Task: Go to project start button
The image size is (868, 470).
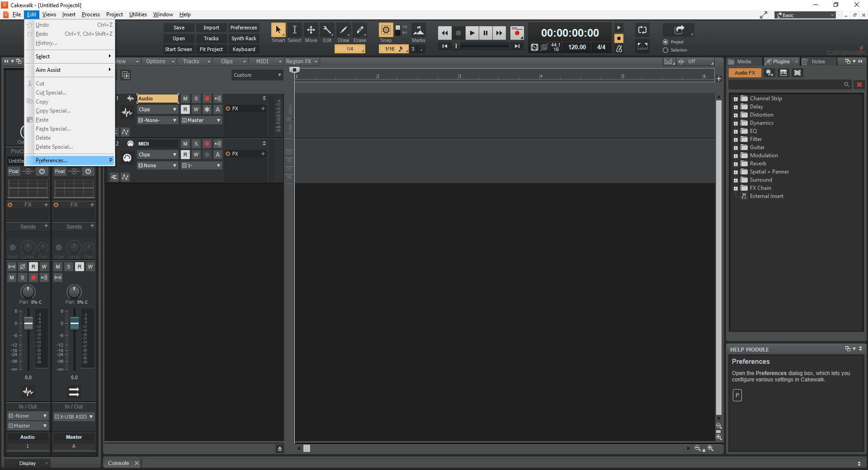Action: coord(445,46)
